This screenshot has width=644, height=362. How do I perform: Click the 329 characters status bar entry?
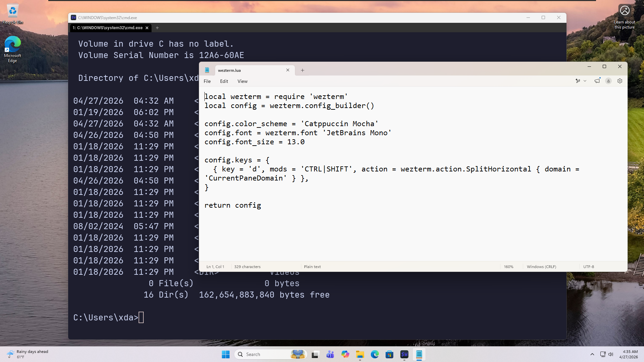[x=247, y=267]
